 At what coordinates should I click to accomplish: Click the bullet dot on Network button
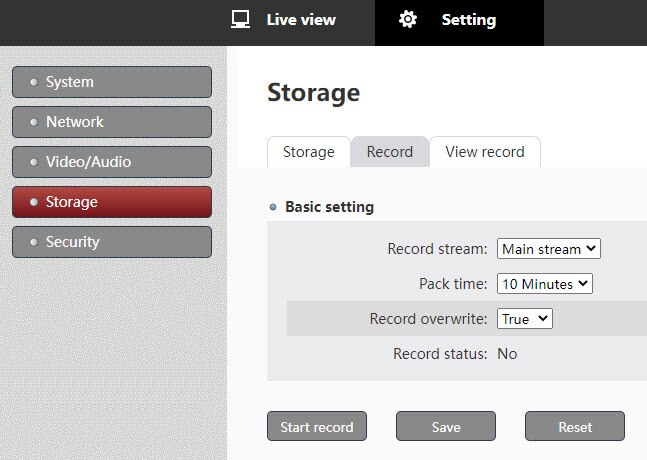click(x=34, y=122)
